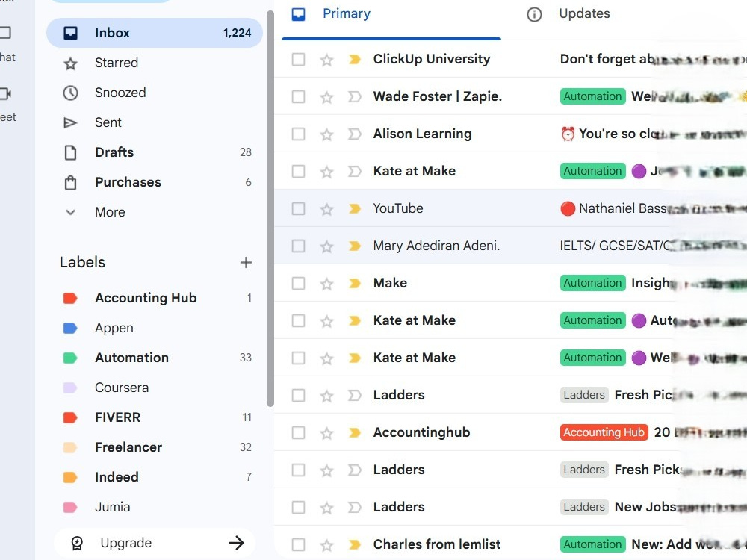Open Chat from the left rail icon

pyautogui.click(x=5, y=33)
